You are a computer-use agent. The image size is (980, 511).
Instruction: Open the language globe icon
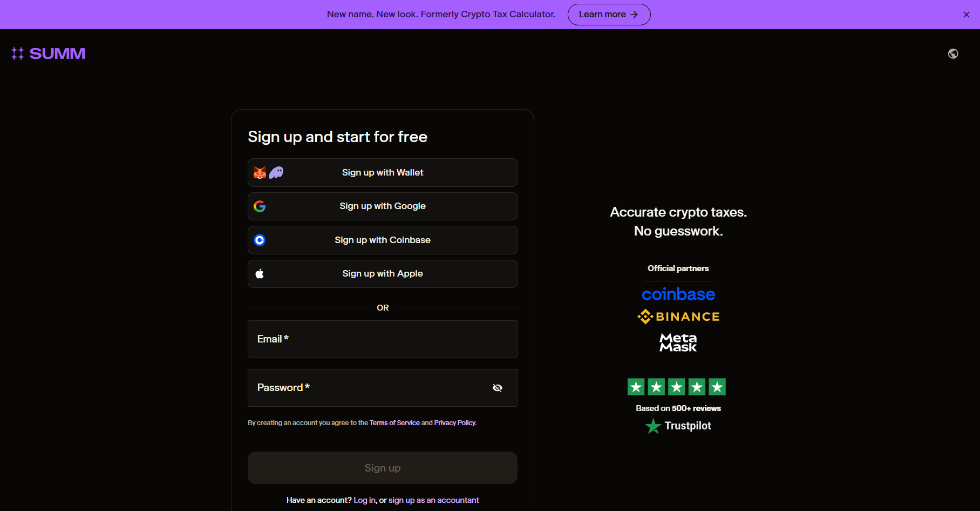pyautogui.click(x=953, y=53)
